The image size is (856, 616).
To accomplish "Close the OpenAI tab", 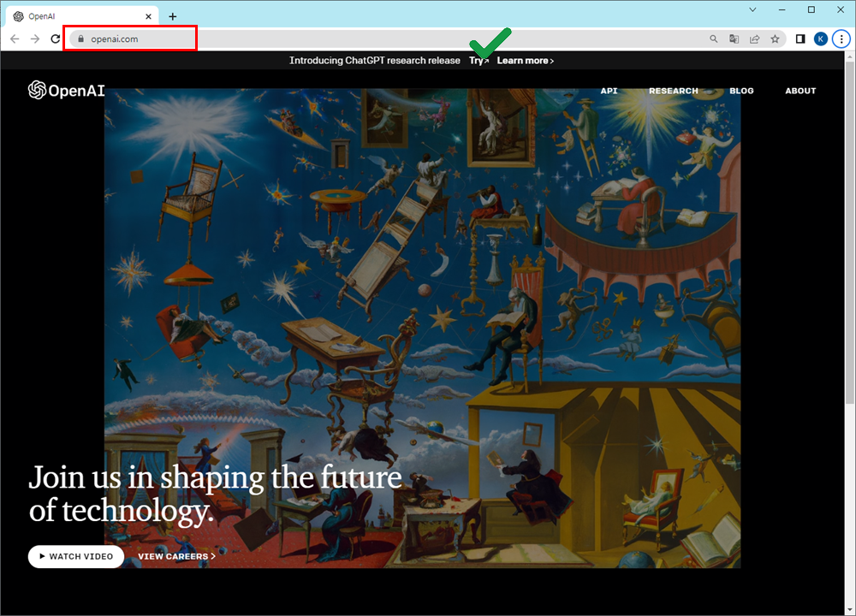I will click(x=148, y=16).
